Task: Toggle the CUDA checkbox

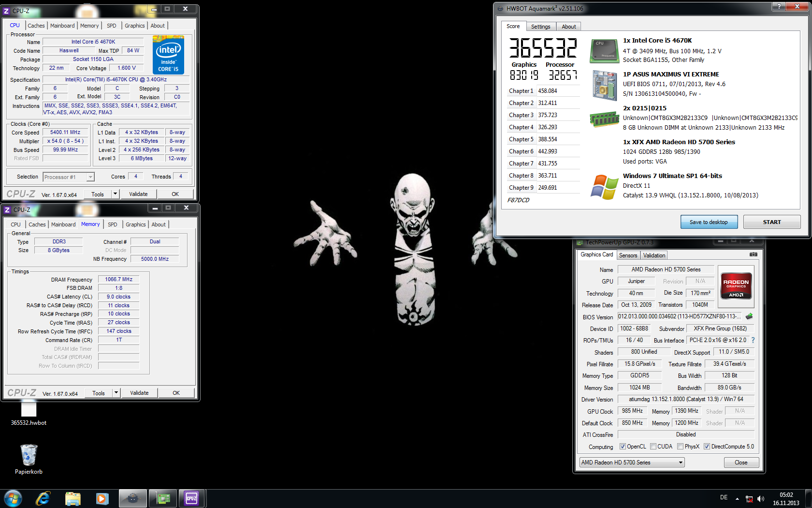Action: 653,447
